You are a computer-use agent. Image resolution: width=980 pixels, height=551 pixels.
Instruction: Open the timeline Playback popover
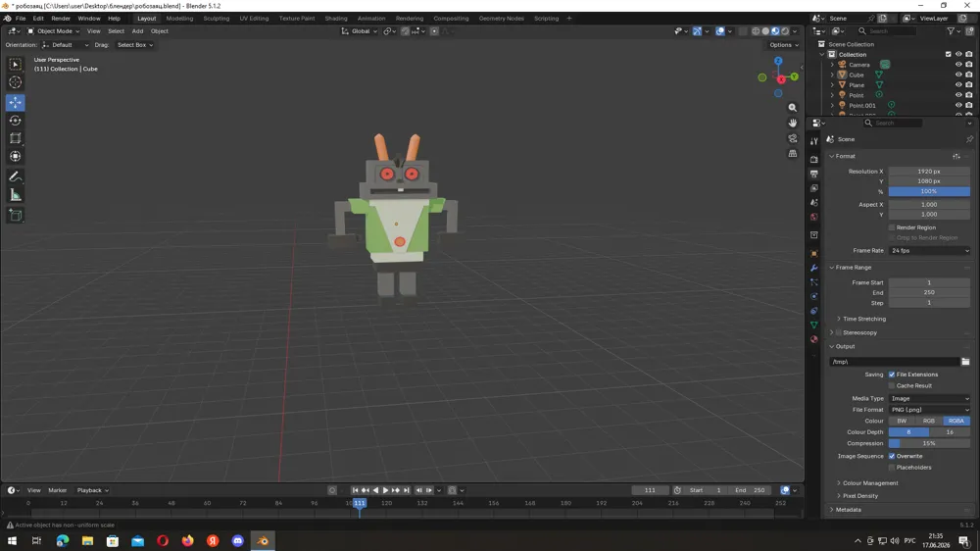pyautogui.click(x=92, y=490)
